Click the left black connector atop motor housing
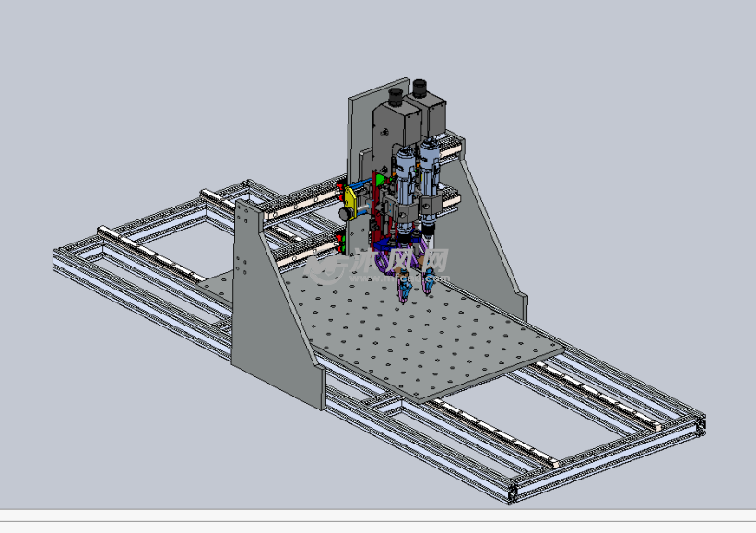The image size is (756, 533). pos(396,97)
